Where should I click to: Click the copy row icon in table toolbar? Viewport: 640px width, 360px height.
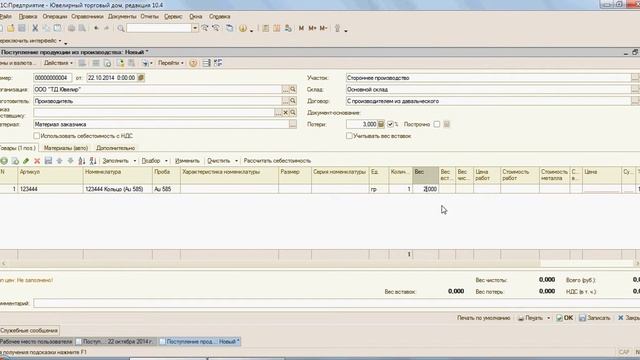pos(15,161)
